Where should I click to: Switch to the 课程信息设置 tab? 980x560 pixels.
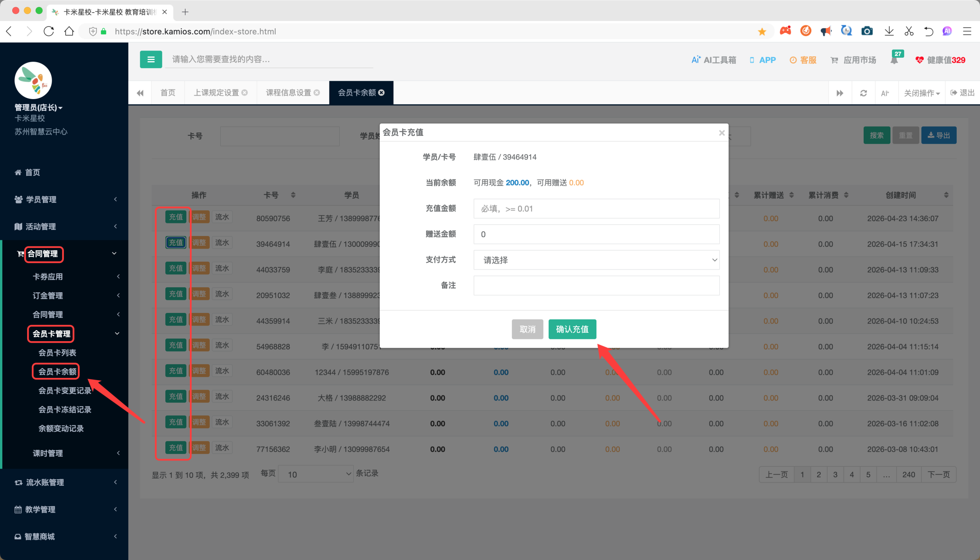pos(288,93)
